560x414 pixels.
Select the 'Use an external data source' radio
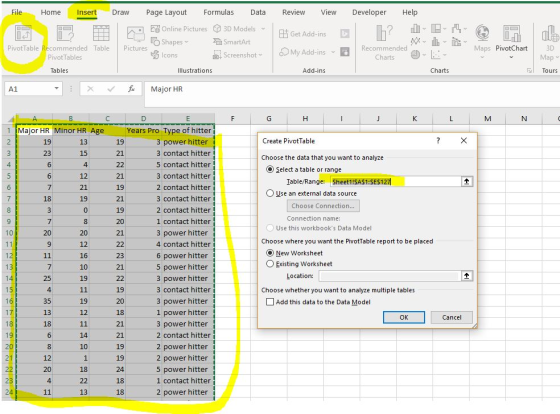(270, 193)
